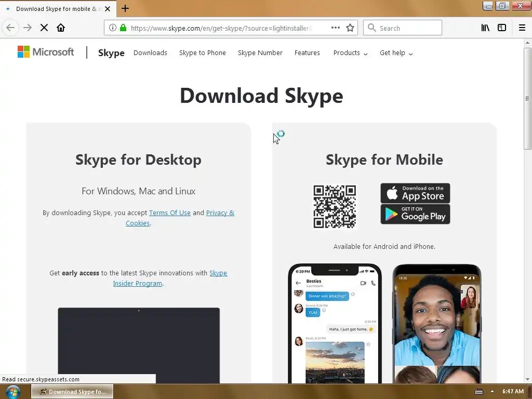Click the scrollbar up arrow

527,43
